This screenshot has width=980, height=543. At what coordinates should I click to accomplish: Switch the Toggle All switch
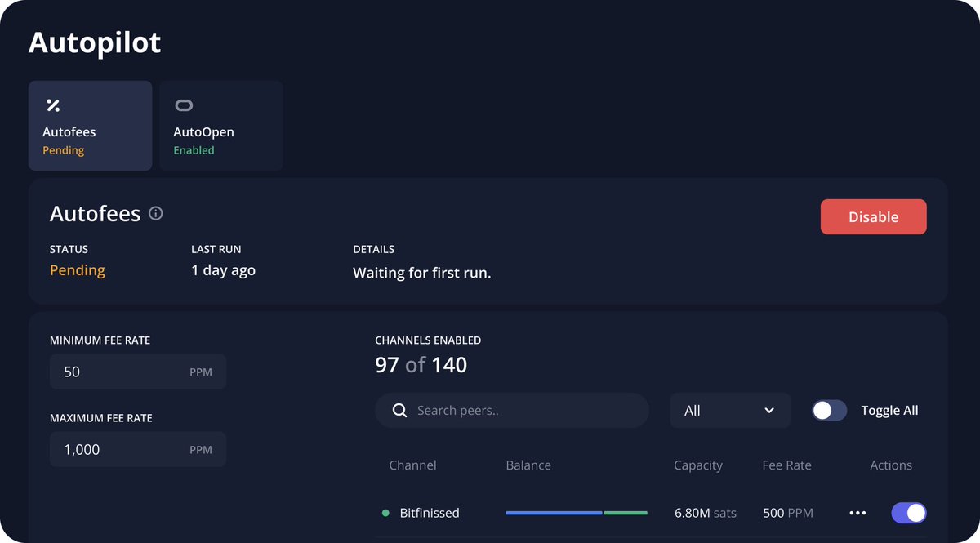[829, 411]
